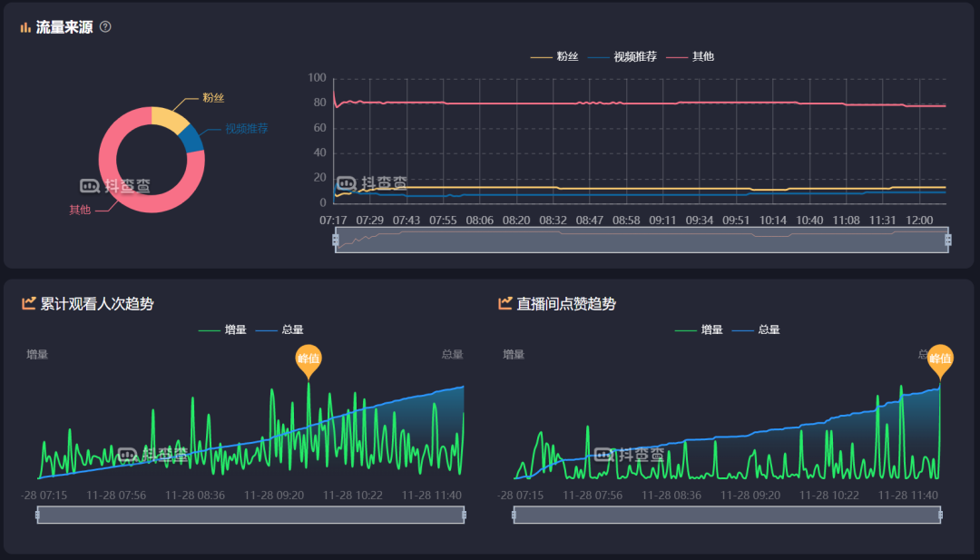Click the bar chart icon before 流量来源

click(25, 27)
